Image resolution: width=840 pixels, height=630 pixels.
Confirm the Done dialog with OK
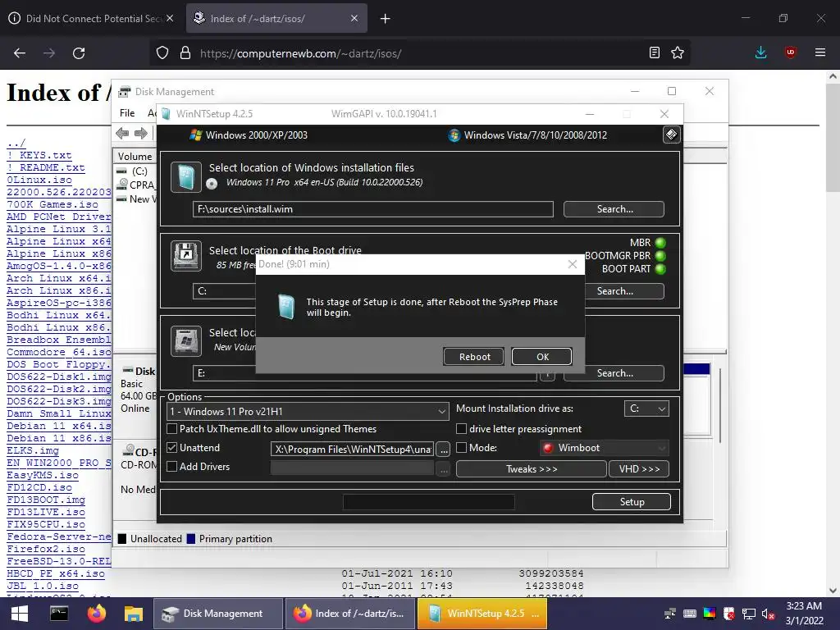coord(542,357)
